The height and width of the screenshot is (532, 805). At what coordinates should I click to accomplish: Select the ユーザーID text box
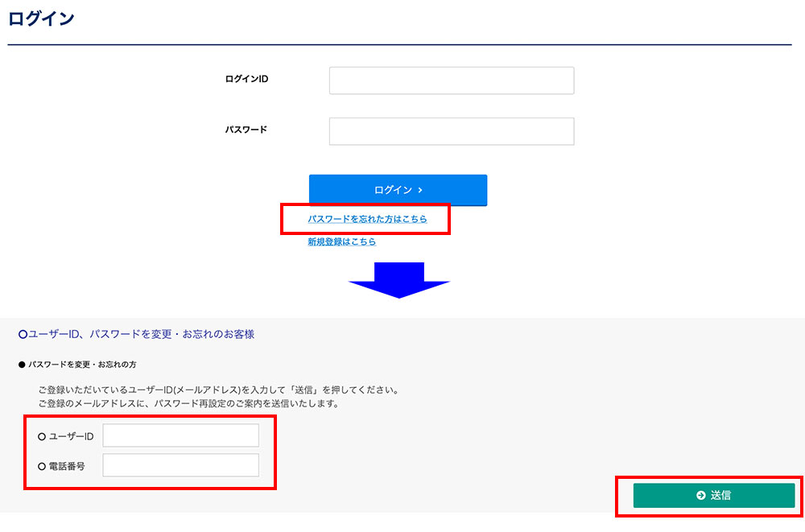tap(180, 435)
